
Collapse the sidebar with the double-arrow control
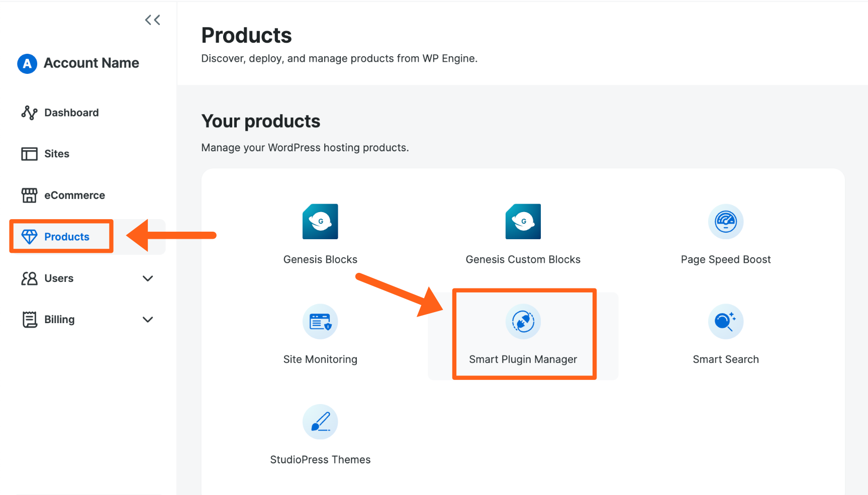pos(152,20)
